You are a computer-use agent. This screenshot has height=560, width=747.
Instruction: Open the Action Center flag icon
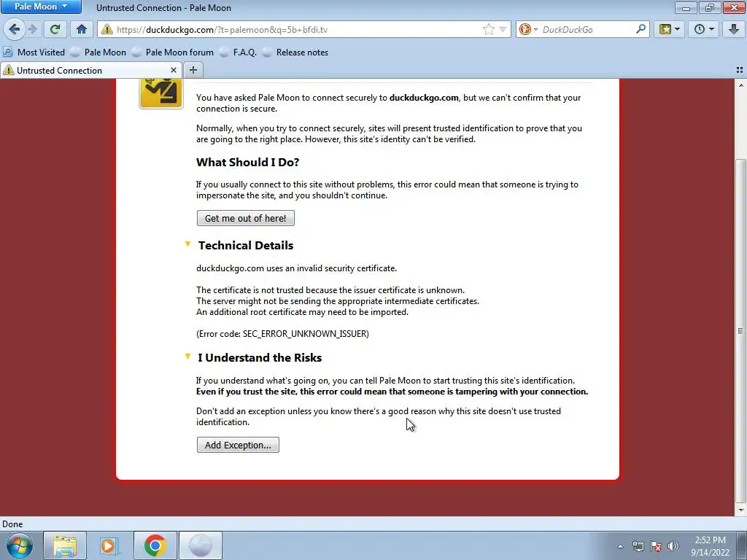tap(656, 546)
